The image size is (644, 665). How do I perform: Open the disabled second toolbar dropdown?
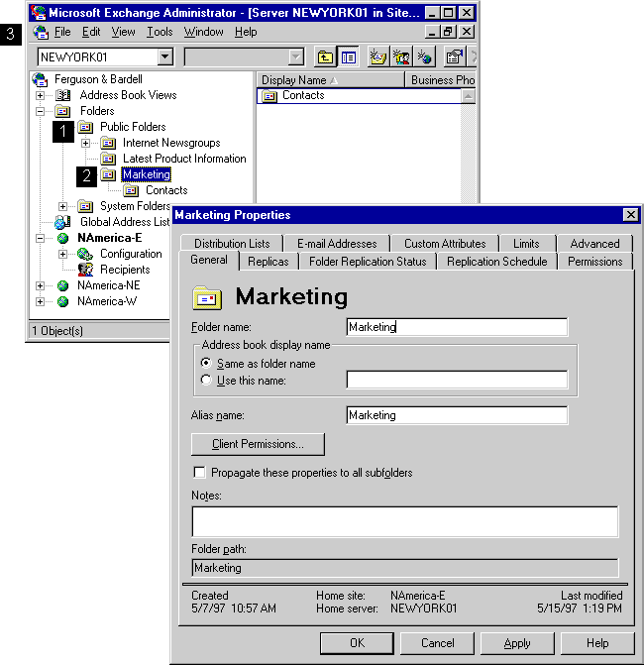tap(295, 56)
